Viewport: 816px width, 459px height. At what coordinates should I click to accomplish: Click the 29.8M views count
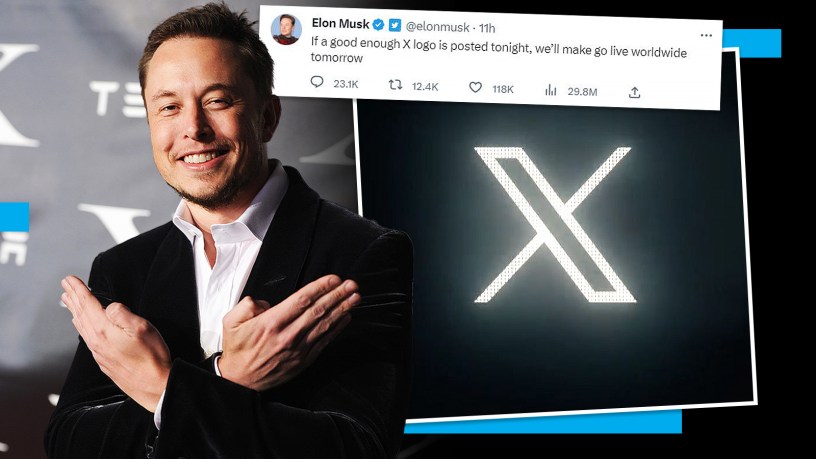pyautogui.click(x=582, y=92)
